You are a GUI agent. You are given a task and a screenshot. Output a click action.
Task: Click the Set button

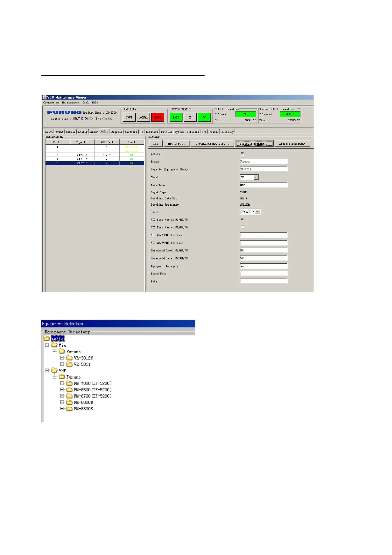[156, 144]
